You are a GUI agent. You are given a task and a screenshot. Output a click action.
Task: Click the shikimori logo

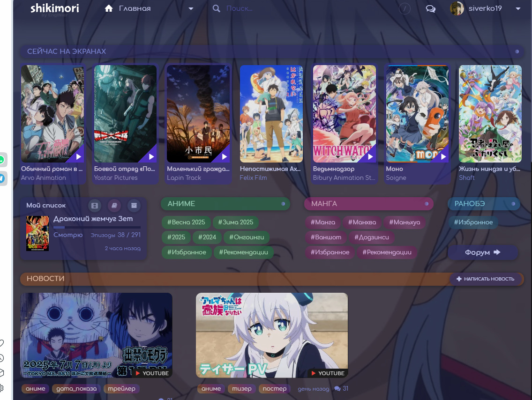[x=54, y=8]
